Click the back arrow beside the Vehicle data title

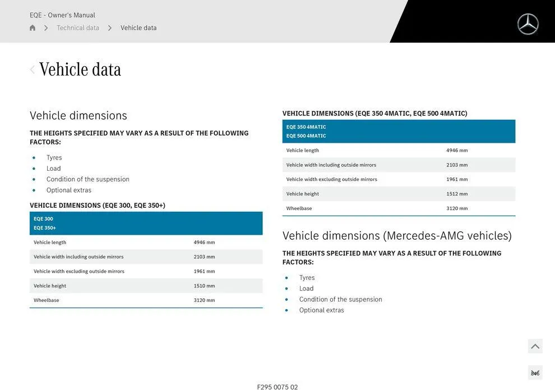point(33,69)
